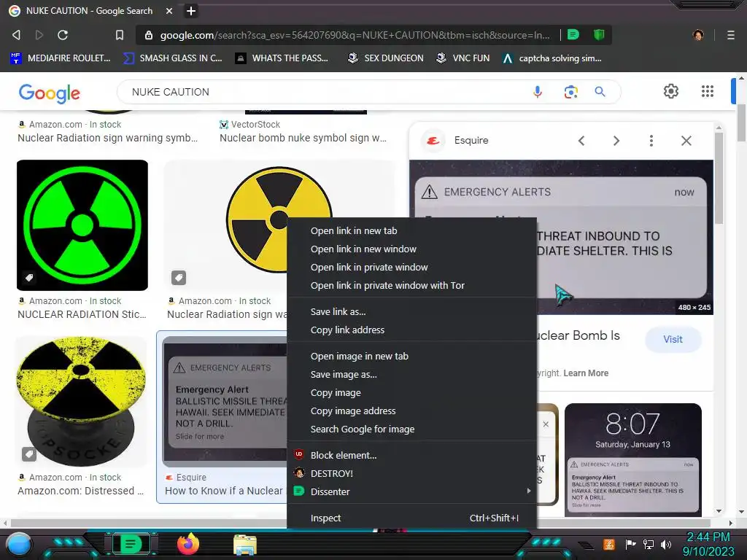747x560 pixels.
Task: Click the preview panel scrollbar
Action: click(x=719, y=178)
